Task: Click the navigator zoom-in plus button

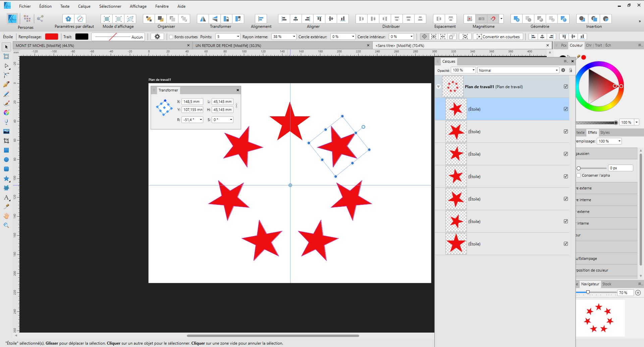Action: (638, 293)
